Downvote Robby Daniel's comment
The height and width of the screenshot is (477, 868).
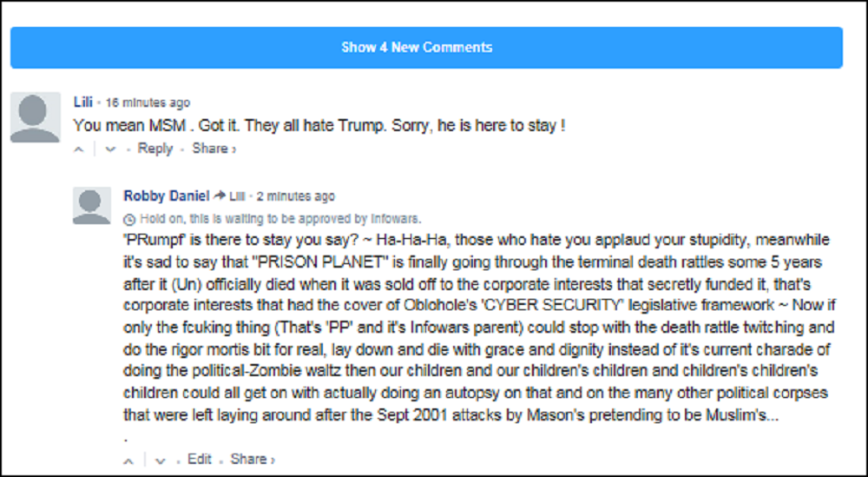[160, 460]
